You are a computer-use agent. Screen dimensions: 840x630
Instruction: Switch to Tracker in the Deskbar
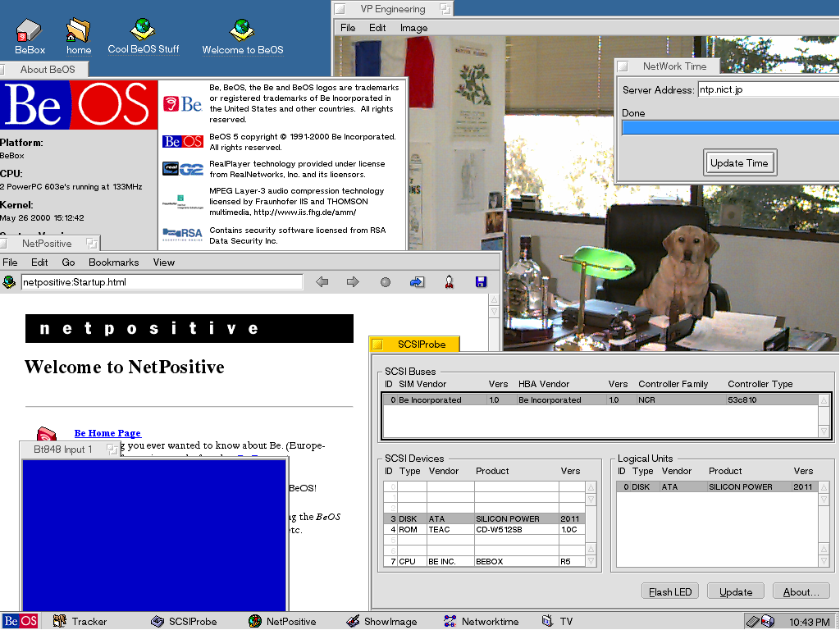point(80,622)
